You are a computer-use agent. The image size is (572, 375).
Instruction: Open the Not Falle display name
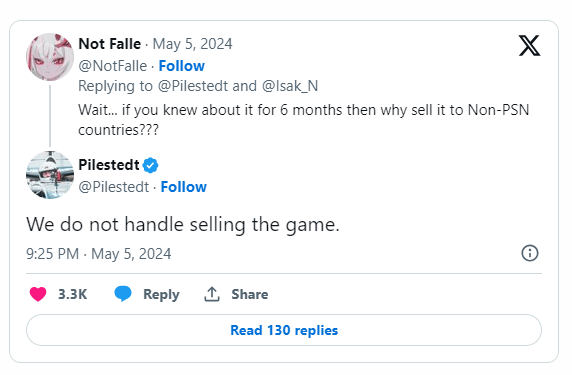tap(109, 44)
